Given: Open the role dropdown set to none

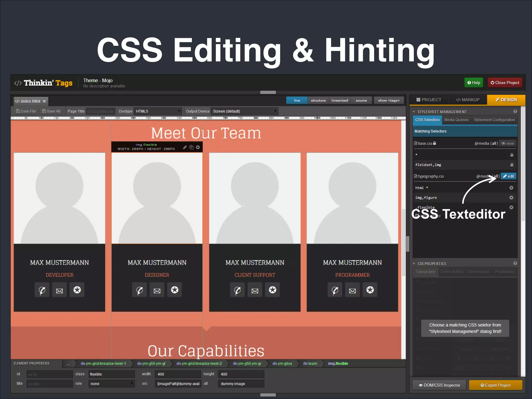Looking at the screenshot, I should 111,384.
